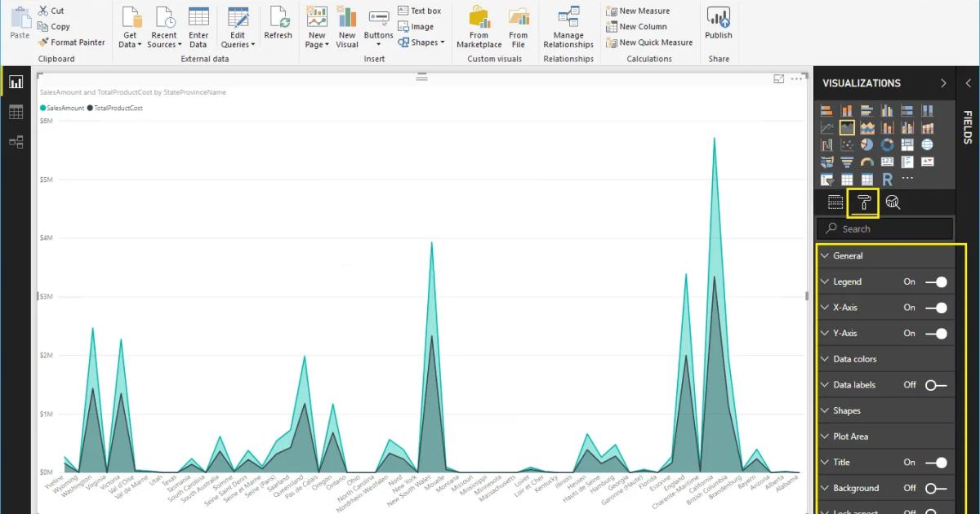Open Model view from the left sidebar
980x514 pixels.
[16, 140]
